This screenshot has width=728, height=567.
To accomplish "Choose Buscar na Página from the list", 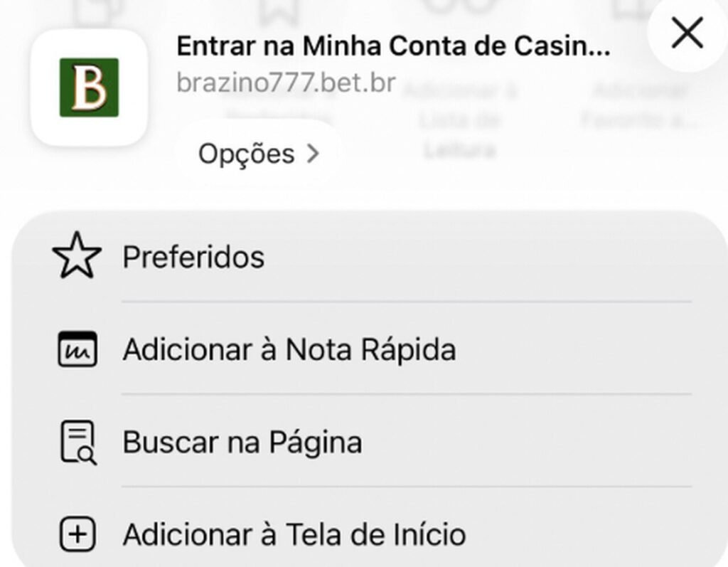I will (x=243, y=442).
